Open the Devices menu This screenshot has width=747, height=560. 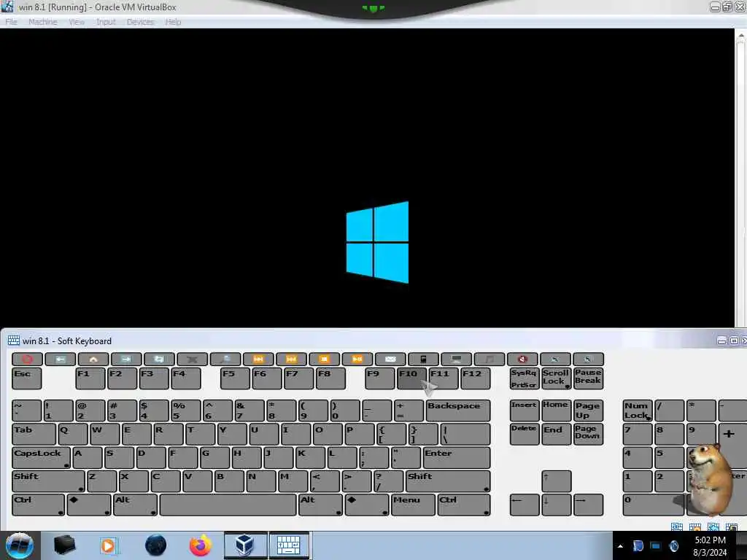pos(141,22)
